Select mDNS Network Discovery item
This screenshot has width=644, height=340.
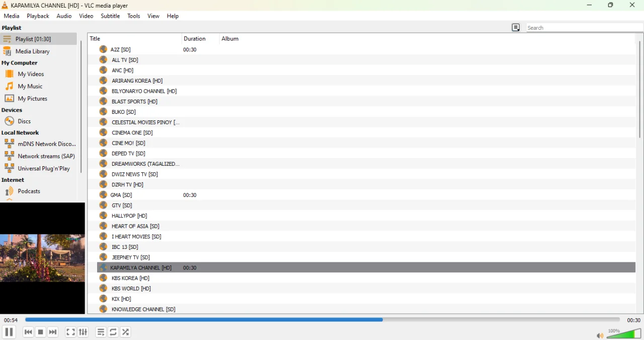(39, 144)
